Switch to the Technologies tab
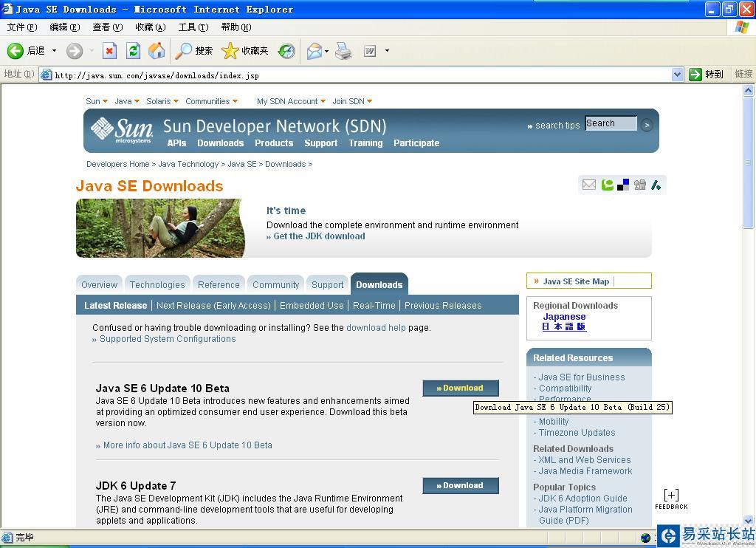 pos(157,284)
